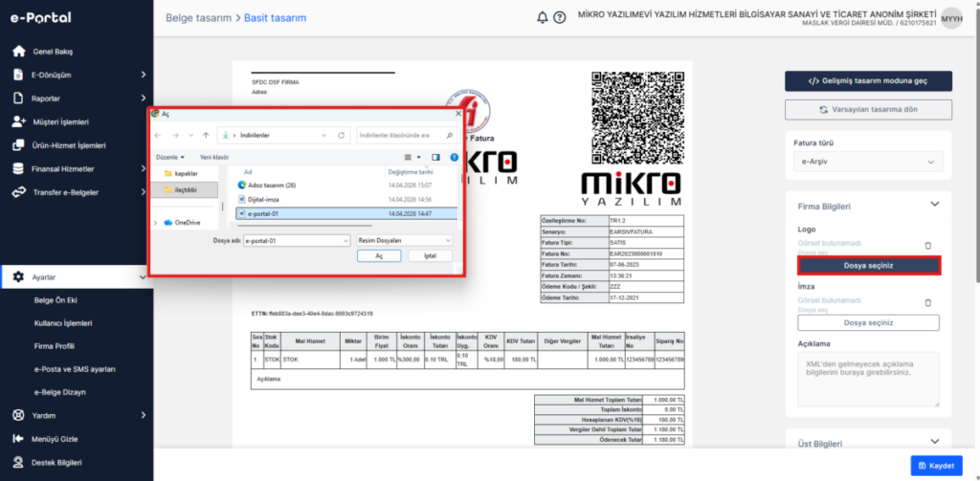Open the Fatura türü e-Arşiv dropdown

pos(868,162)
